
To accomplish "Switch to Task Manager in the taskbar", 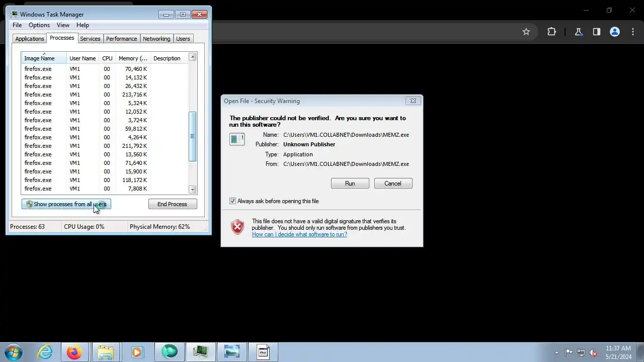I will coord(201,352).
